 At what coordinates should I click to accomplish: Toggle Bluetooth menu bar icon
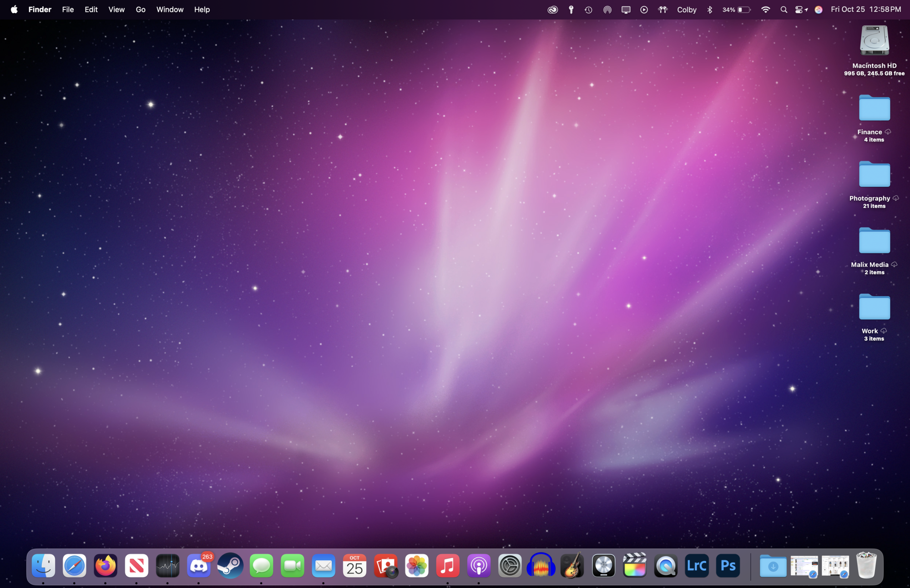(x=709, y=10)
